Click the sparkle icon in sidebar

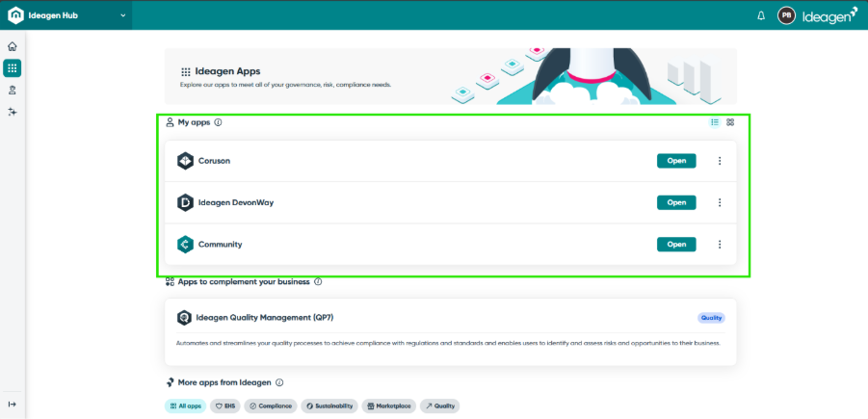click(13, 112)
